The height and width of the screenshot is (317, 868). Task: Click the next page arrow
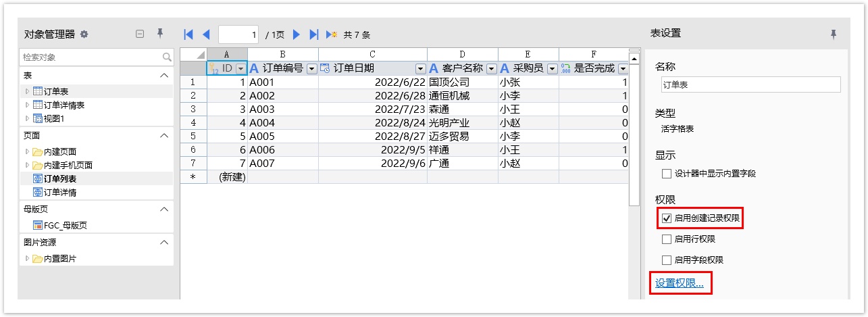(296, 34)
